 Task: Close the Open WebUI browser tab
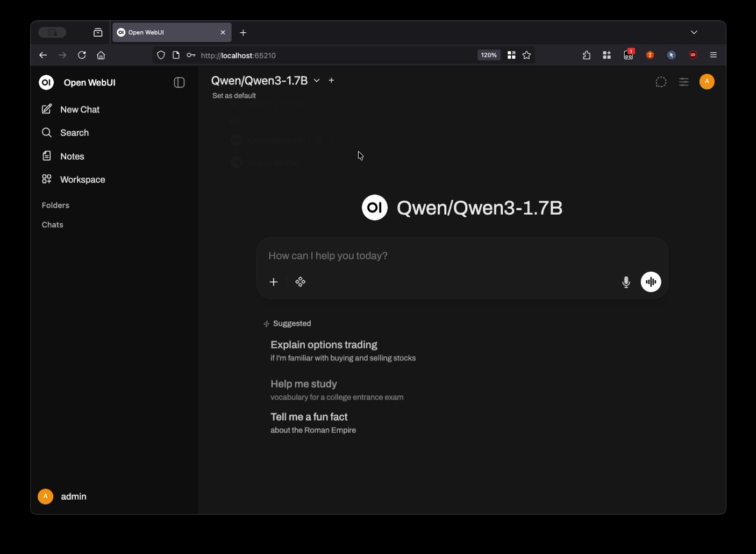(x=223, y=32)
